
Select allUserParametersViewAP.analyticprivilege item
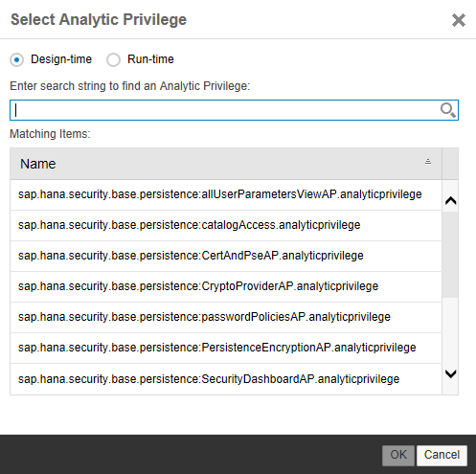(226, 194)
